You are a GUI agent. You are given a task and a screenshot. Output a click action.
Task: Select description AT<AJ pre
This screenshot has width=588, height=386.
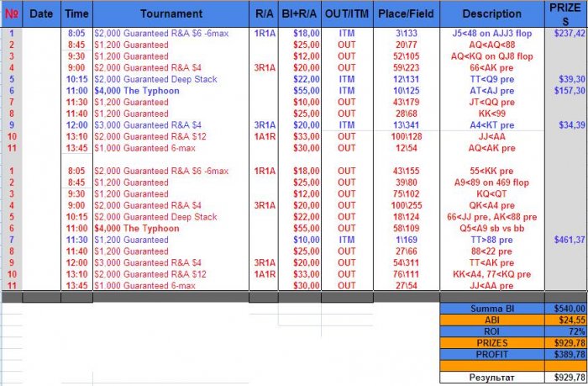pyautogui.click(x=492, y=91)
